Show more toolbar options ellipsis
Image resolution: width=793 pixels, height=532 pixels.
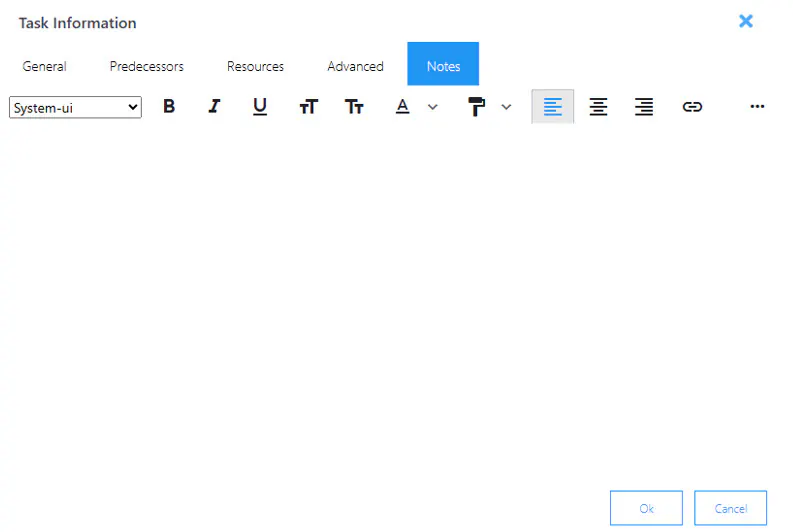pyautogui.click(x=757, y=107)
